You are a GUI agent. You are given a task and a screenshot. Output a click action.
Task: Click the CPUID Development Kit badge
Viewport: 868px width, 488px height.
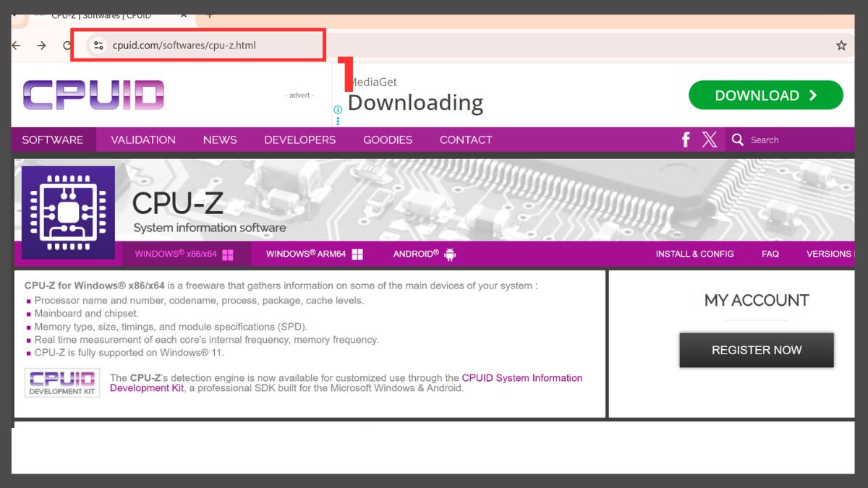pos(62,382)
